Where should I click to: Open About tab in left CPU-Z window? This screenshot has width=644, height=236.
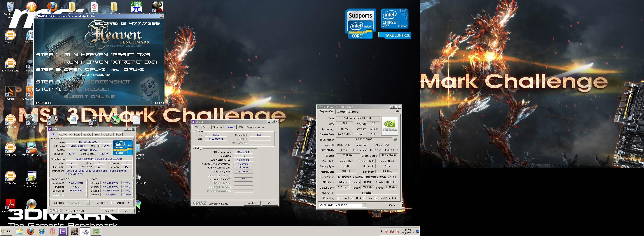pos(118,135)
